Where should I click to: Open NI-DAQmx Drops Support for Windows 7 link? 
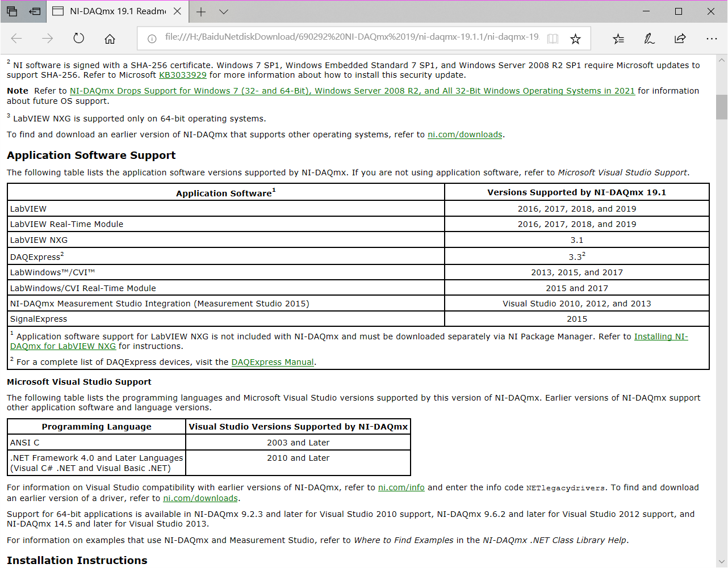[352, 91]
